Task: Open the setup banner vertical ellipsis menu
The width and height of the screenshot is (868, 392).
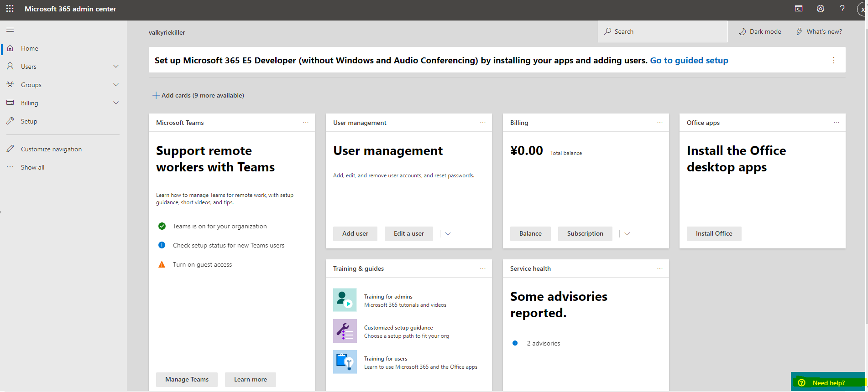Action: (x=834, y=60)
